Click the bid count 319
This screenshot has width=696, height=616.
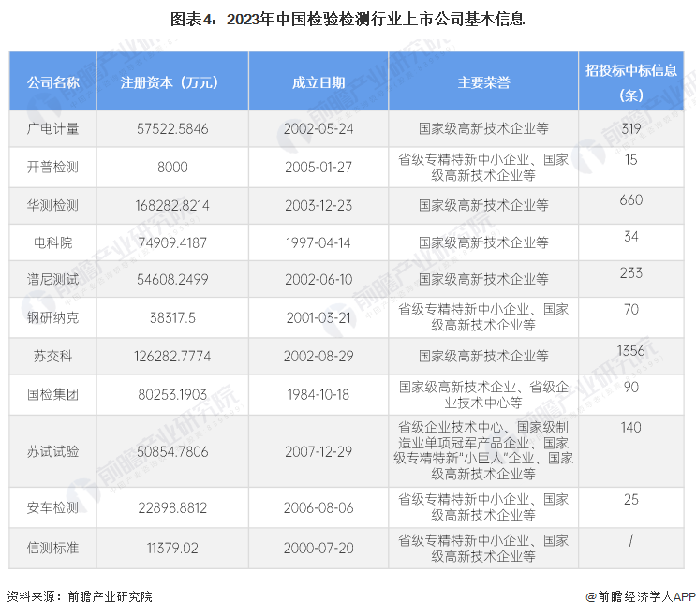click(x=630, y=128)
